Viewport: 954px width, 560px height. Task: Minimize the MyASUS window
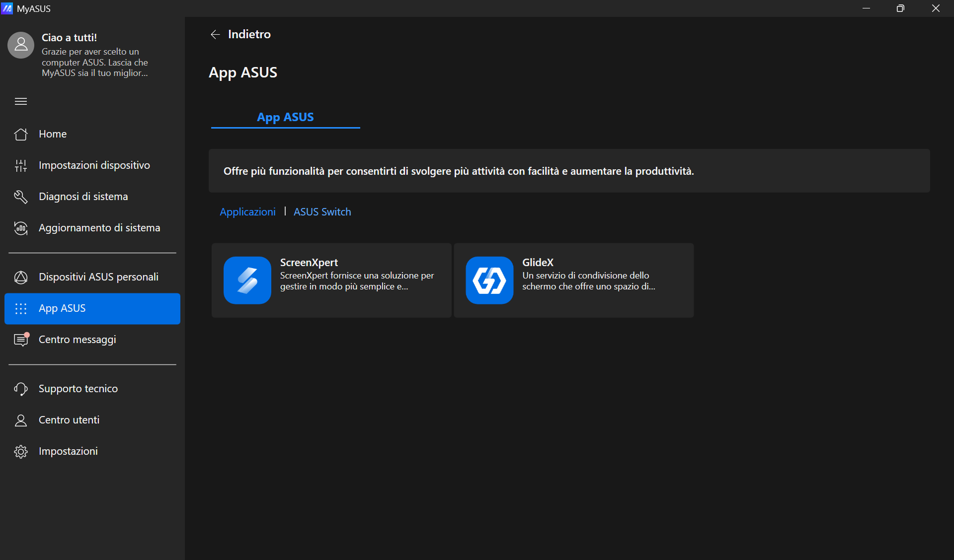pos(866,8)
